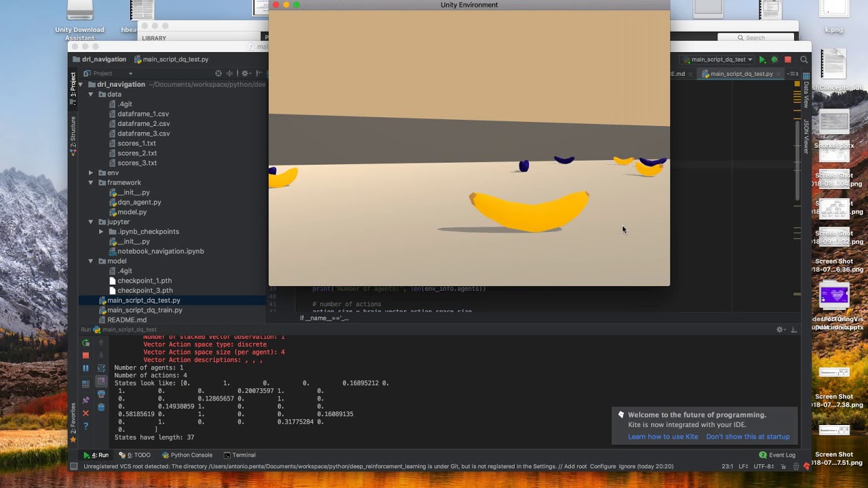Click the collapse-all icon in the Project panel

(x=229, y=73)
